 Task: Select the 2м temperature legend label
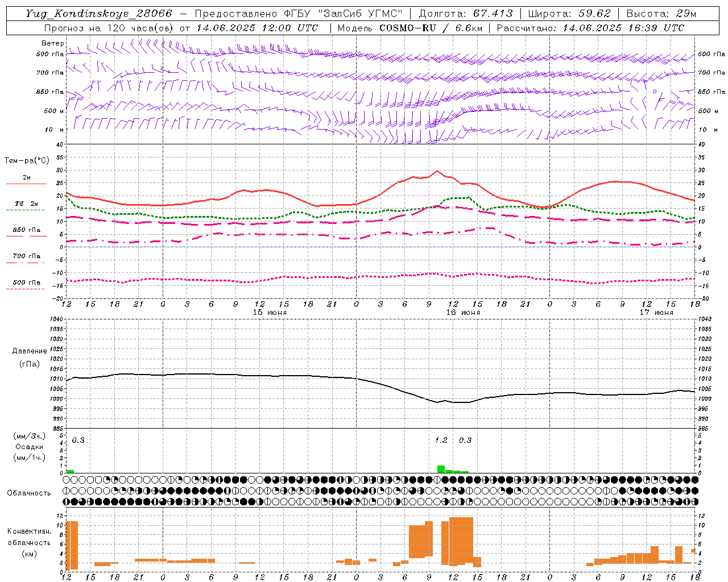click(27, 177)
